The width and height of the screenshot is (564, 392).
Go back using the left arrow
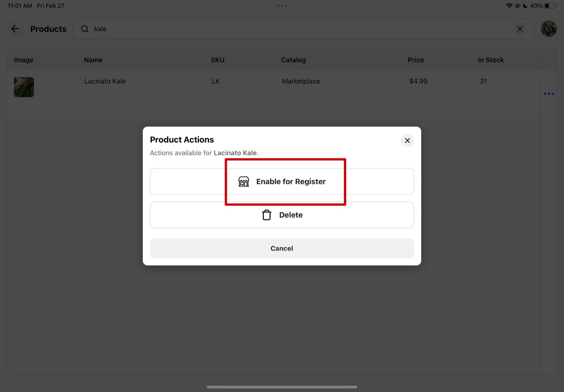(15, 29)
